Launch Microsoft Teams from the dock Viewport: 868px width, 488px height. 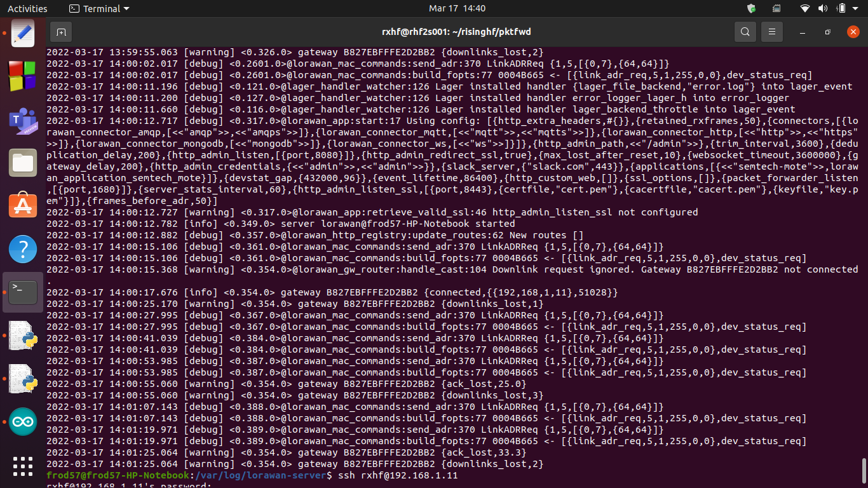23,121
